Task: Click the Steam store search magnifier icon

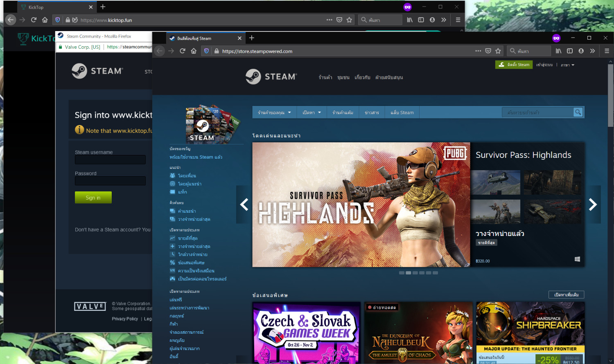Action: (x=578, y=112)
